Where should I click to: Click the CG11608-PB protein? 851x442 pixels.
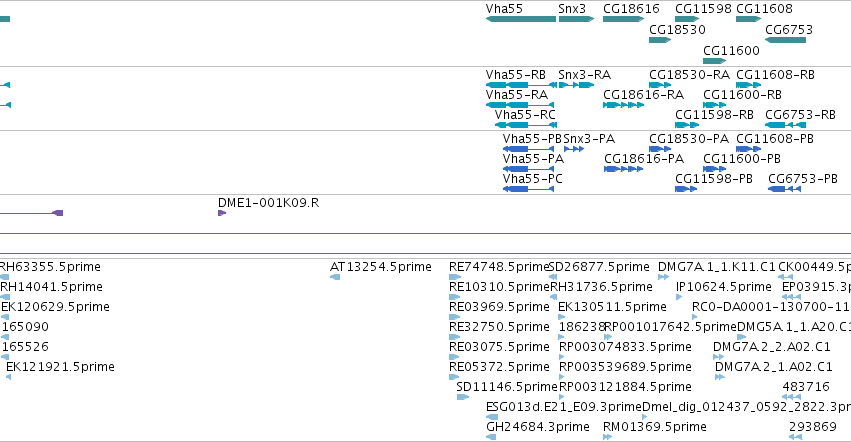(x=748, y=149)
